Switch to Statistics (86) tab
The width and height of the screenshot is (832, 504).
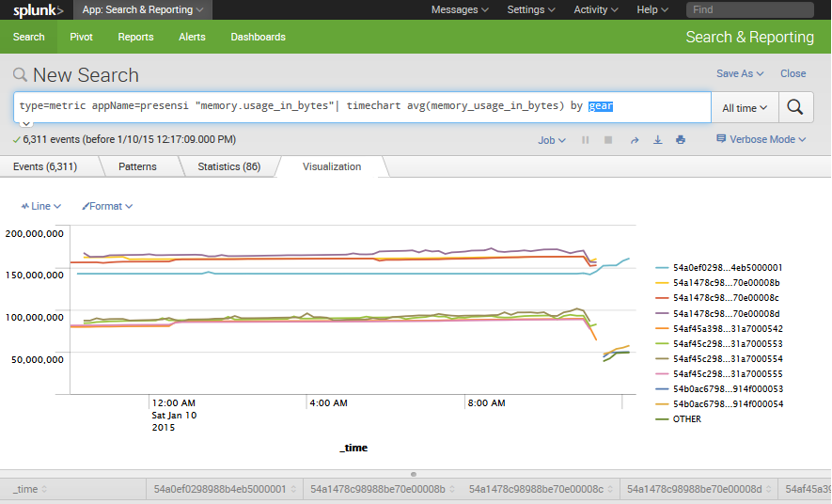click(229, 166)
